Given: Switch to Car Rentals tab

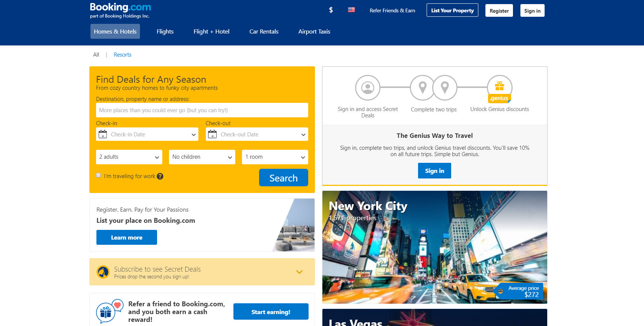Looking at the screenshot, I should coord(264,31).
